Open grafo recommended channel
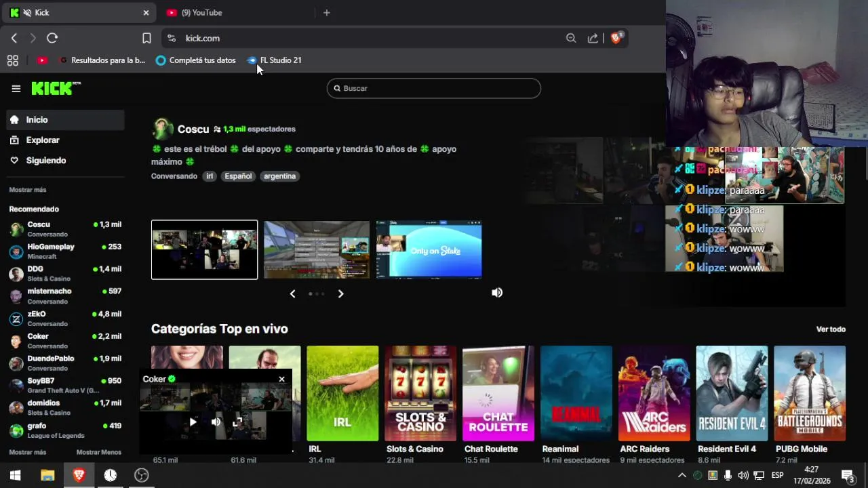The image size is (868, 488). point(65,430)
